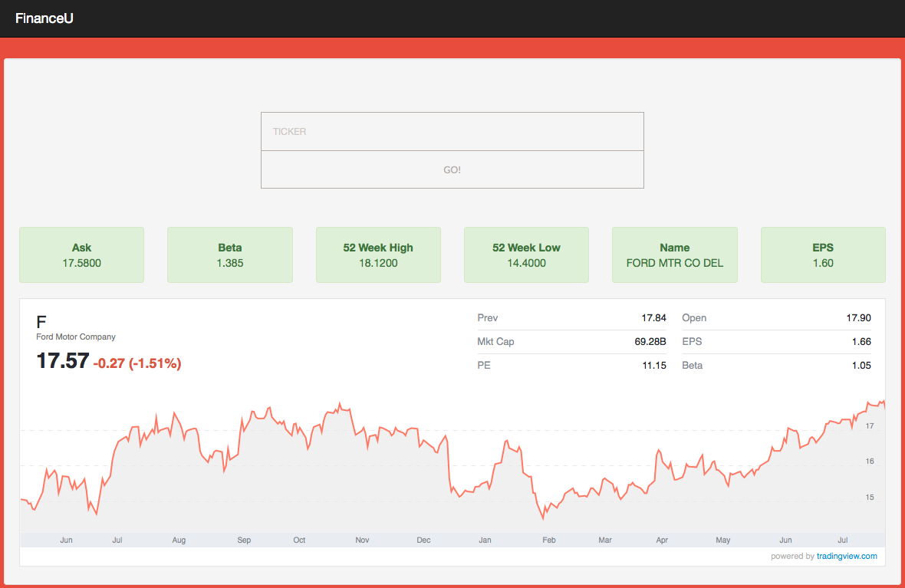Click the Nov label on chart timeline

(362, 540)
